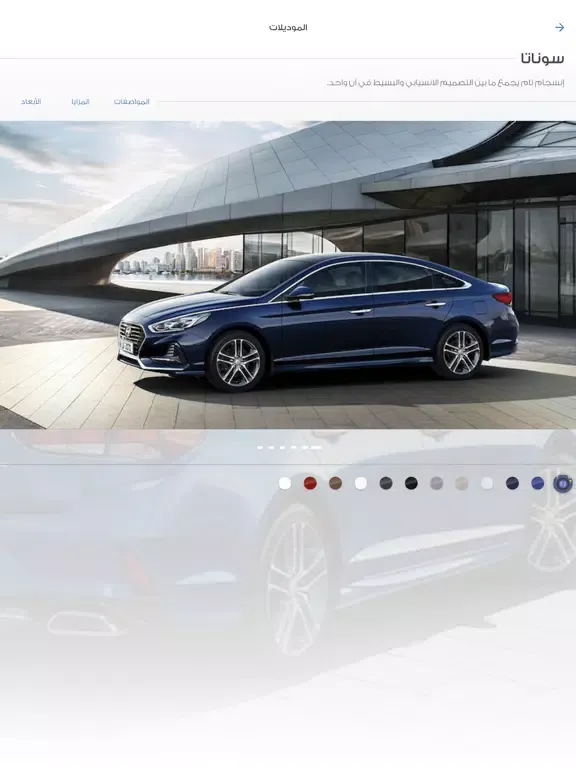Jump to the first carousel slide indicator

click(x=260, y=447)
